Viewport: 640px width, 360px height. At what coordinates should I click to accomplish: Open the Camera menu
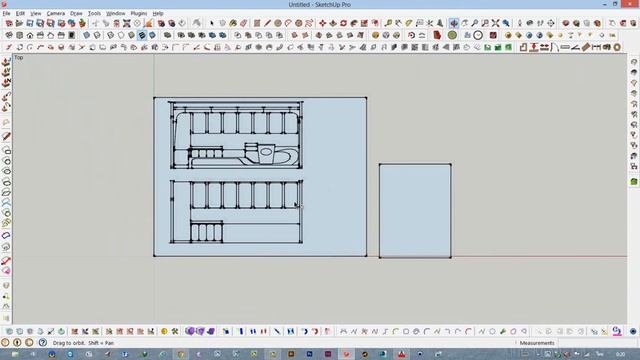pyautogui.click(x=56, y=13)
